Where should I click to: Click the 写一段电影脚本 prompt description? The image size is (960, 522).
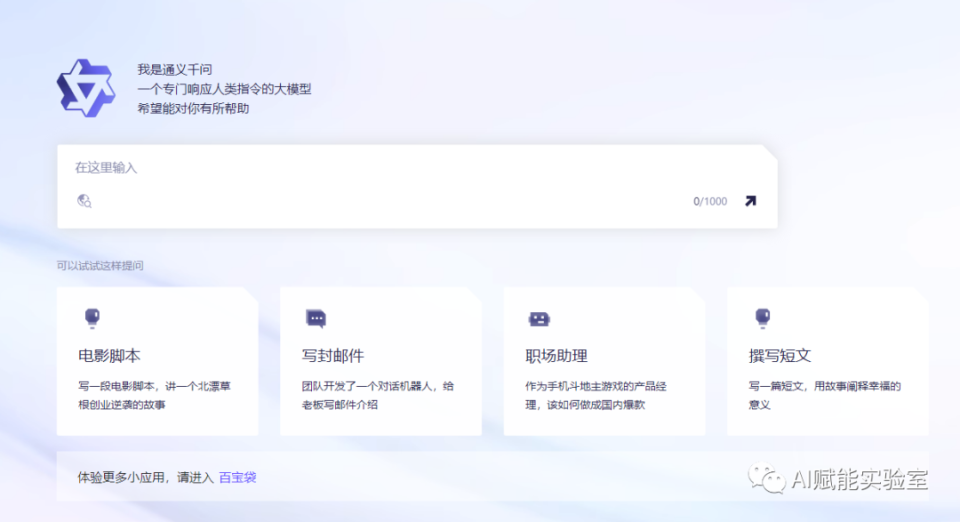tap(154, 395)
